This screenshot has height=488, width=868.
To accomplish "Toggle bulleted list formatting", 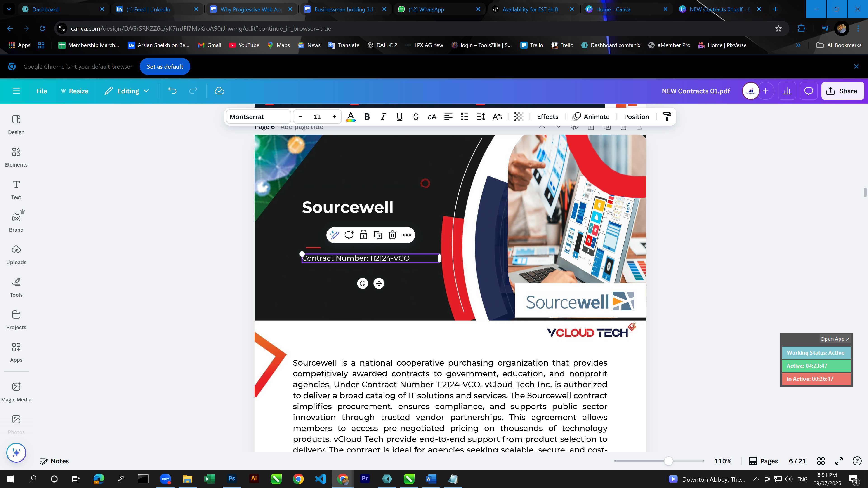I will coord(464,117).
